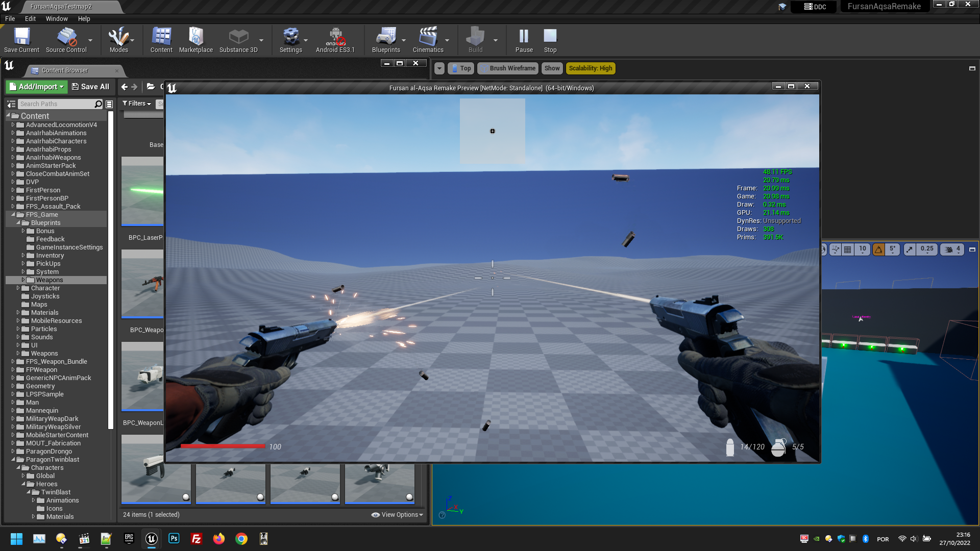Click the Save Current toolbar icon
Screen dimensions: 980x551
click(21, 40)
